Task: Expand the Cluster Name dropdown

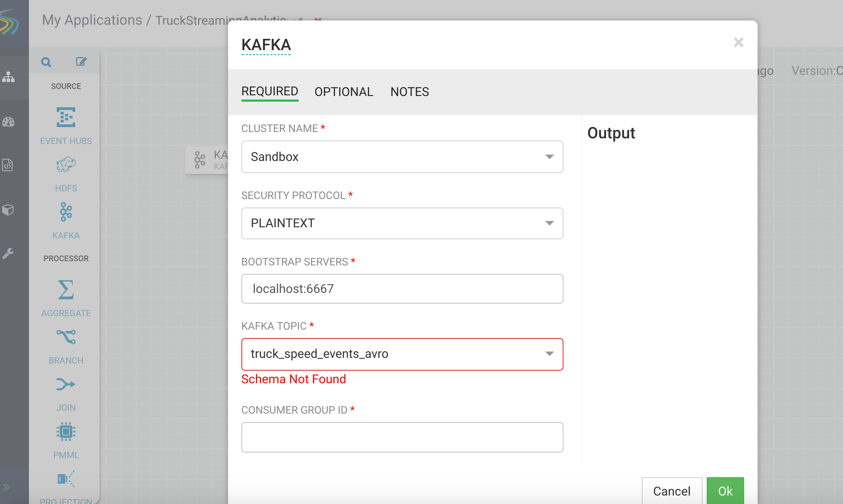Action: pos(402,157)
